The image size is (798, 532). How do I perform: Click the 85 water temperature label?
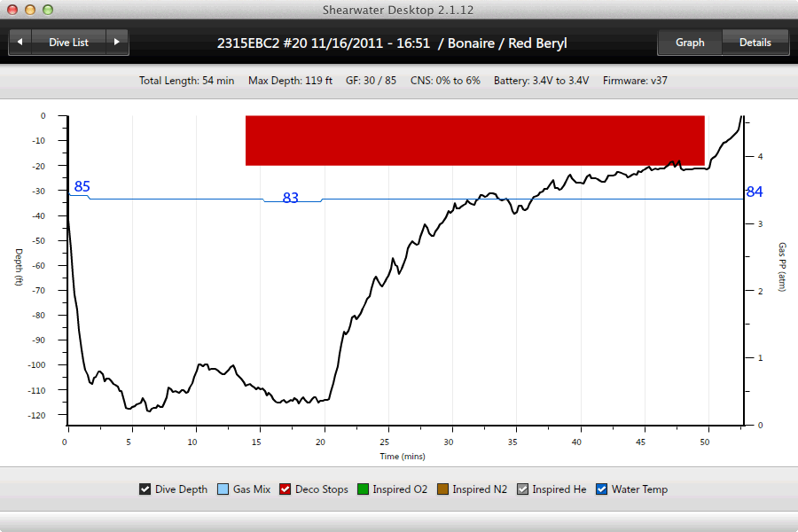pyautogui.click(x=82, y=186)
